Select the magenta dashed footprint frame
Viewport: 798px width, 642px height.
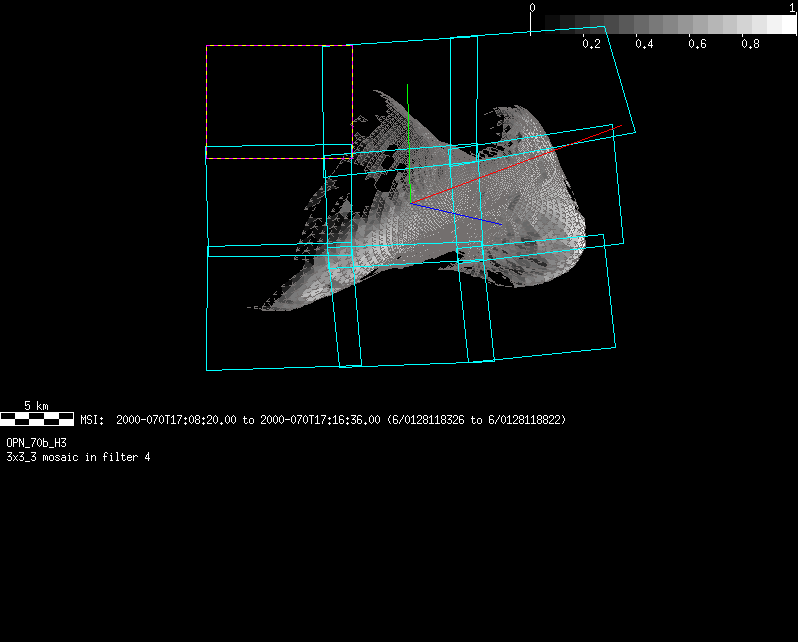coord(207,100)
